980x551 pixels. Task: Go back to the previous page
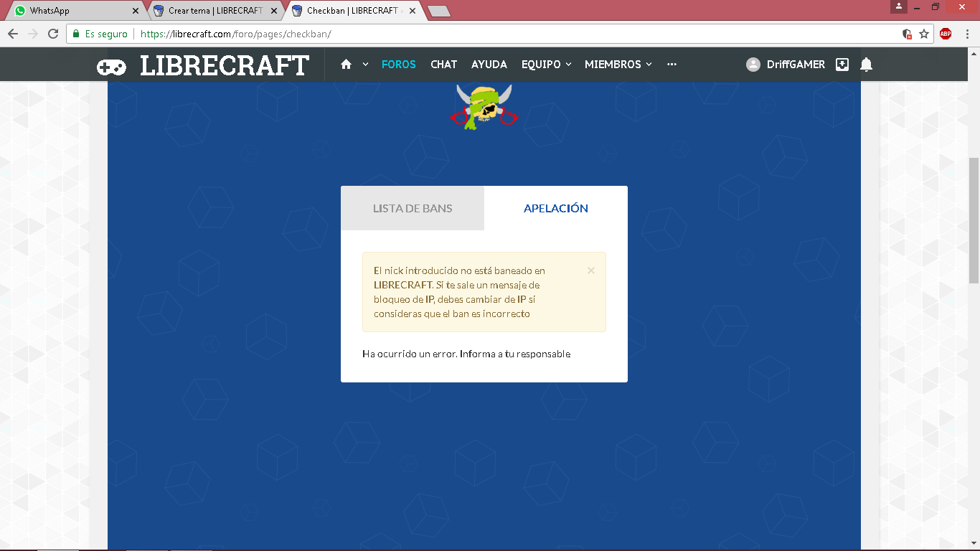13,34
